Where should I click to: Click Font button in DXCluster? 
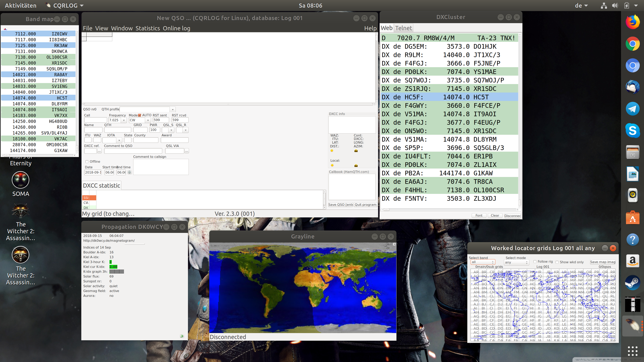(479, 215)
